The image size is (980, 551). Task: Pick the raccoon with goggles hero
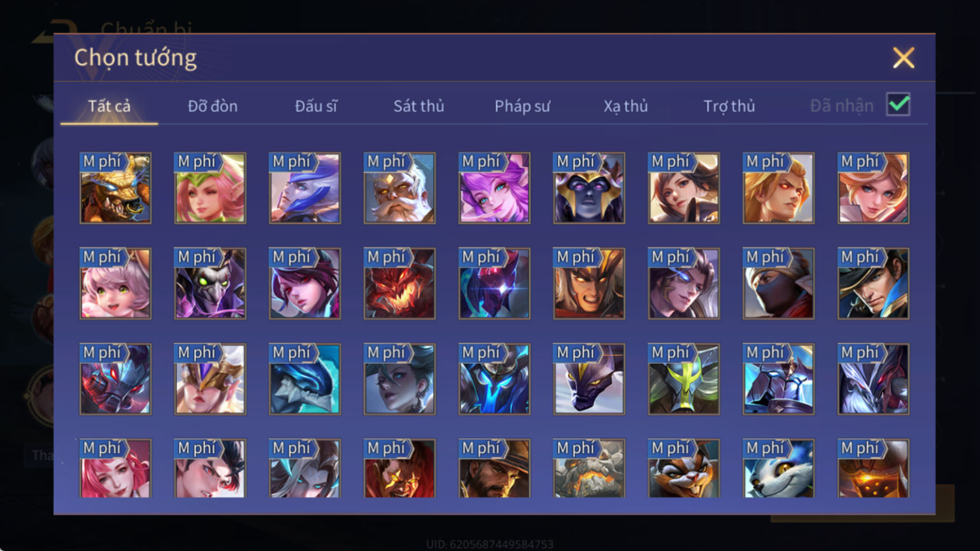point(683,468)
